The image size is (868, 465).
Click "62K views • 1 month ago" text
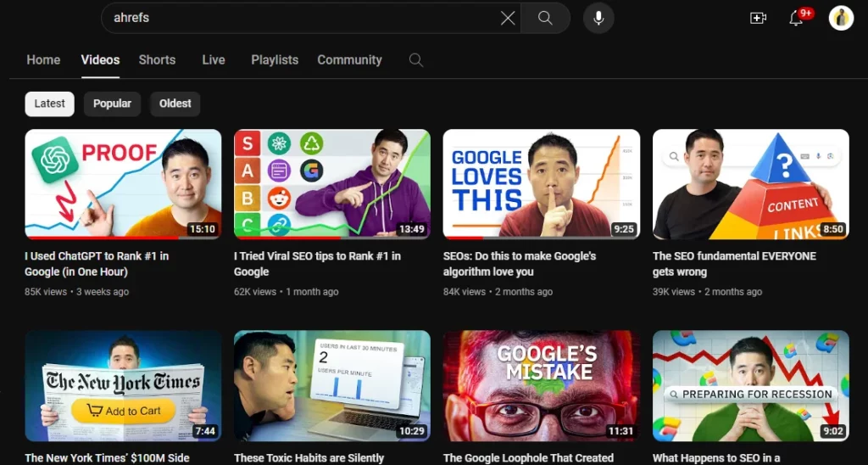[x=287, y=292]
